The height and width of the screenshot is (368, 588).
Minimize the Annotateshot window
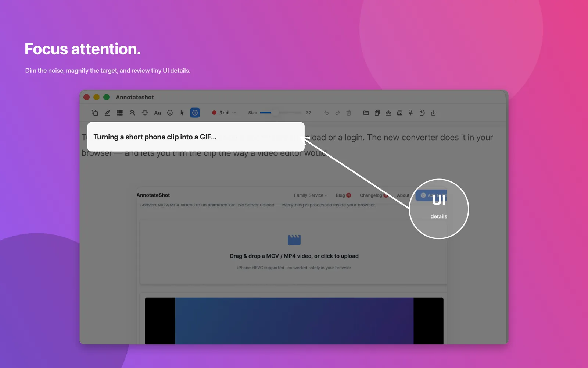96,97
